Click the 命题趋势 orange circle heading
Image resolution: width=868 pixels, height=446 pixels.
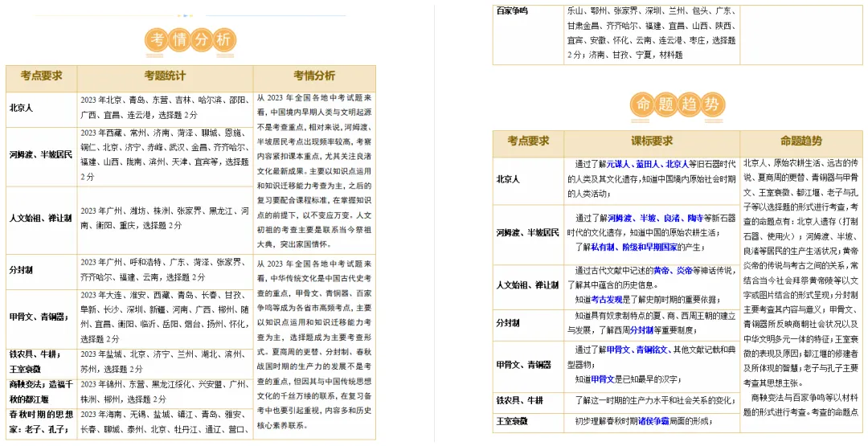(x=677, y=104)
